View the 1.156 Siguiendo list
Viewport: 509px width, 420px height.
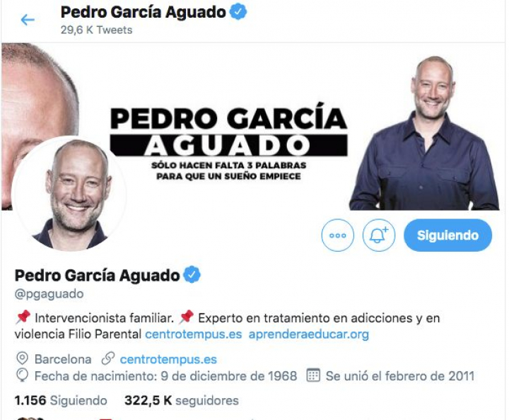pos(61,400)
